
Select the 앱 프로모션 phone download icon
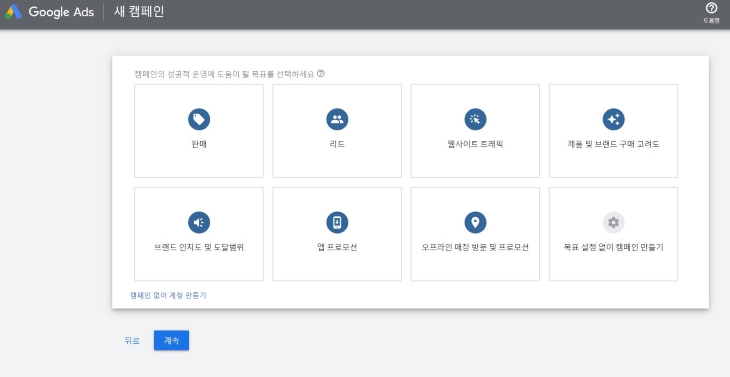click(x=337, y=222)
